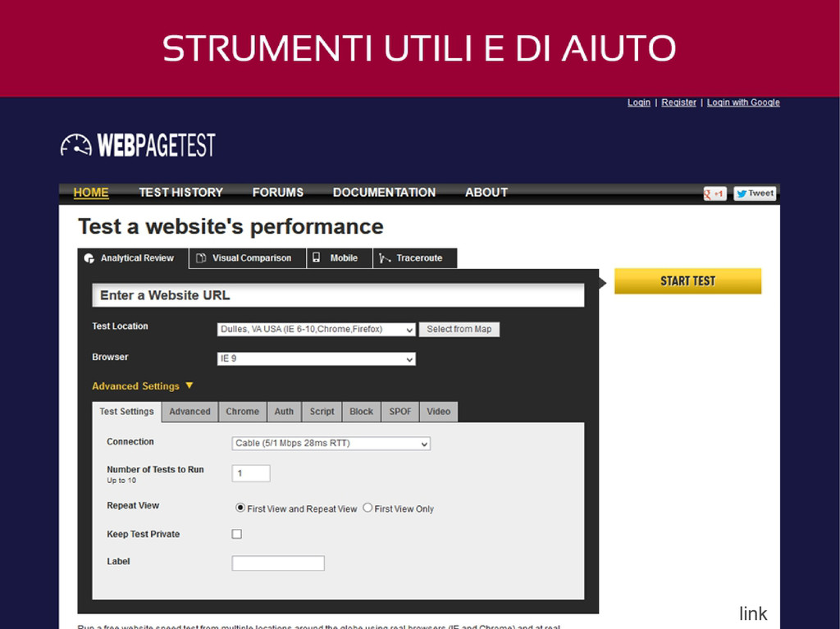The width and height of the screenshot is (840, 629).
Task: Select First View Only radio button
Action: [367, 508]
